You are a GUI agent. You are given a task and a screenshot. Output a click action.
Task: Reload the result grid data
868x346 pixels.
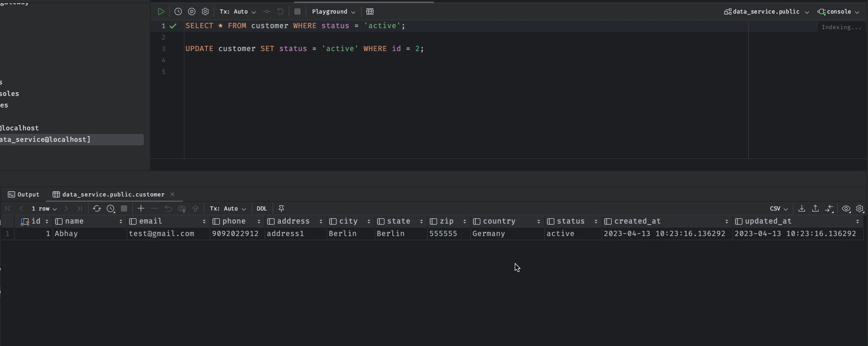click(x=97, y=208)
